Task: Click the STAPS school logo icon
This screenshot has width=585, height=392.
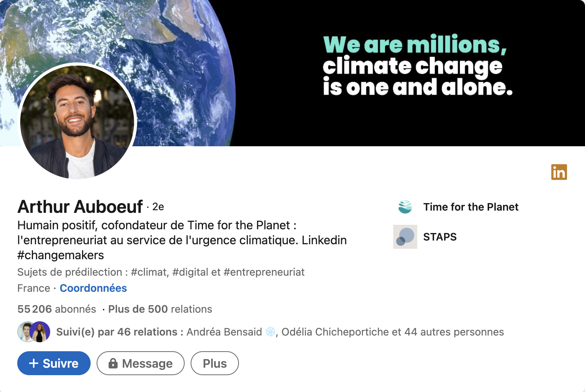Action: click(405, 237)
